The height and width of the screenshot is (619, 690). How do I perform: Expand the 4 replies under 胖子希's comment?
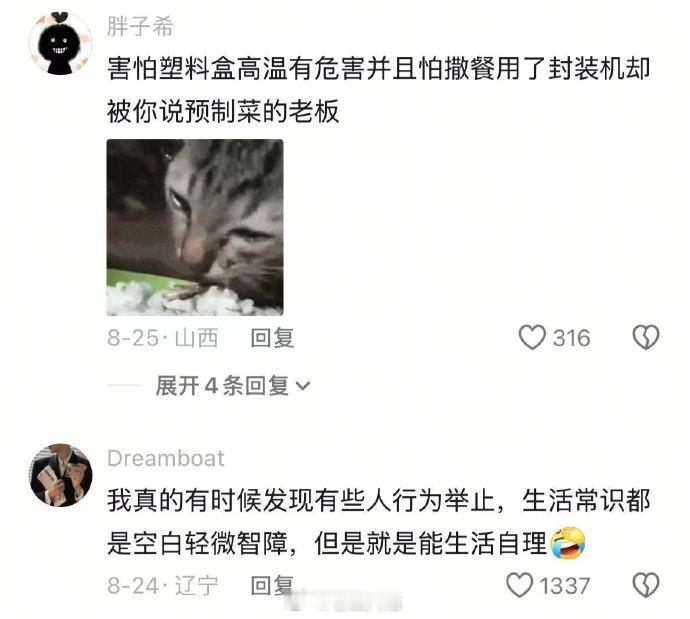233,386
